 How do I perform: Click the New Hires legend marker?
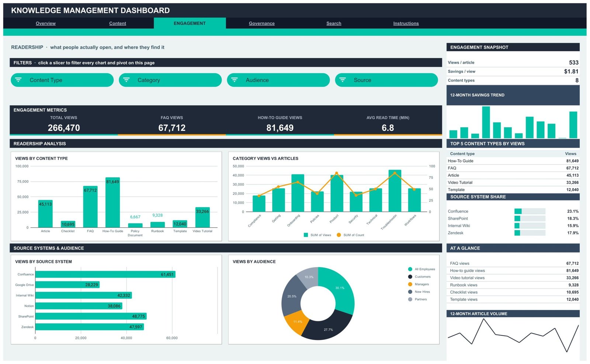[x=410, y=292]
